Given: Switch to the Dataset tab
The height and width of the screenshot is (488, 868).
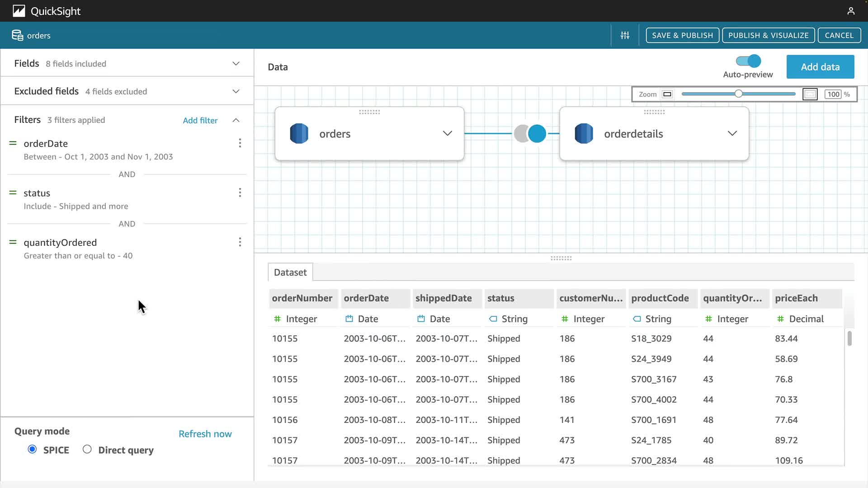Looking at the screenshot, I should 290,272.
